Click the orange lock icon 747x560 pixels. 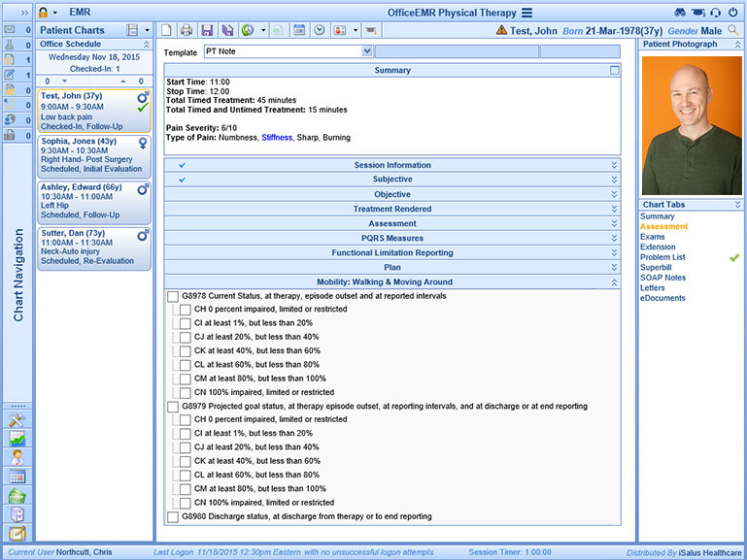click(x=44, y=13)
